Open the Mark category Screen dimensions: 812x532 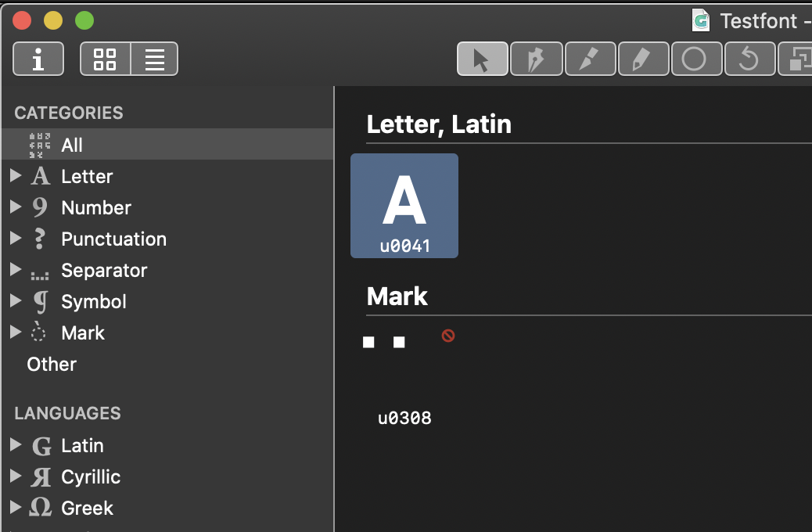(x=83, y=332)
